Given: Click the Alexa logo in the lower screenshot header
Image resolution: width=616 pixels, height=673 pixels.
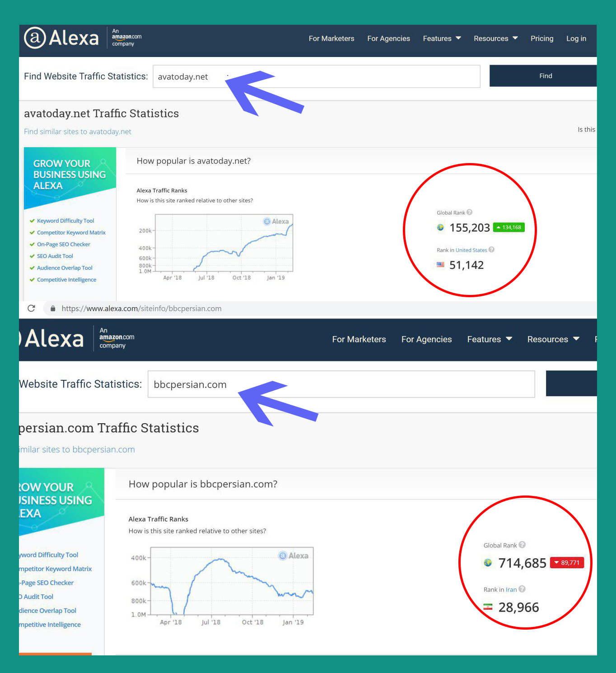Looking at the screenshot, I should click(x=51, y=339).
